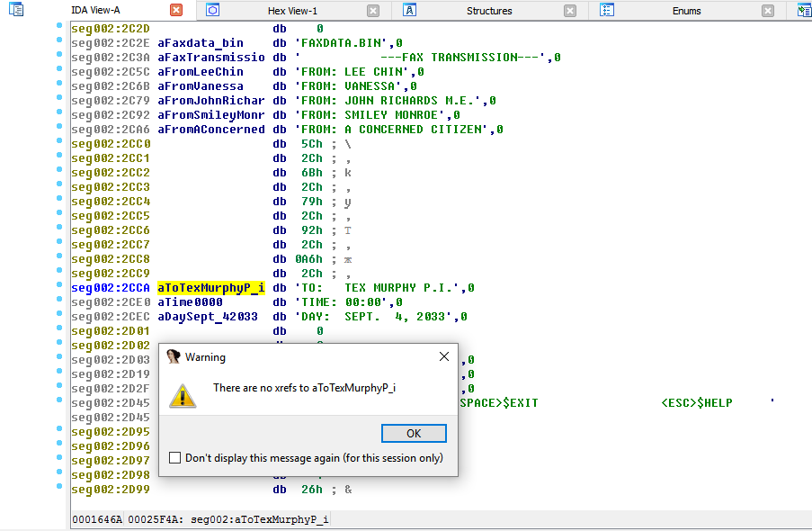Check "Don't display this message again" box
Screen dimensions: 812x531
coord(175,458)
